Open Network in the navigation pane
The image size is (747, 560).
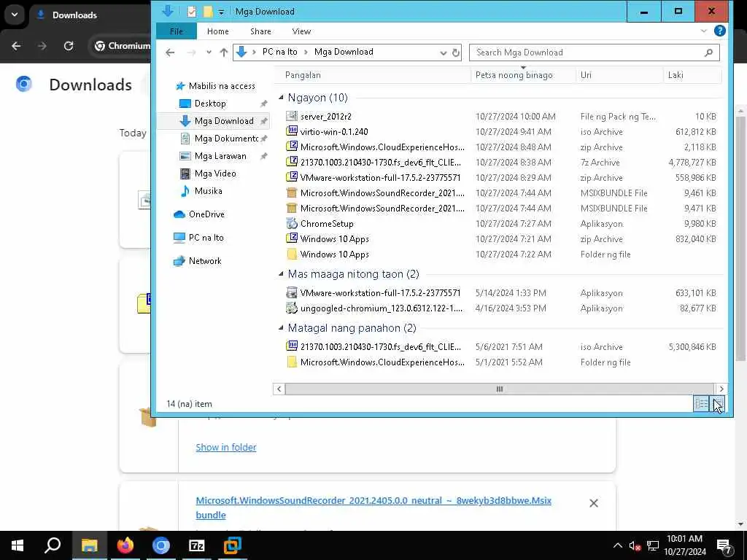tap(205, 261)
